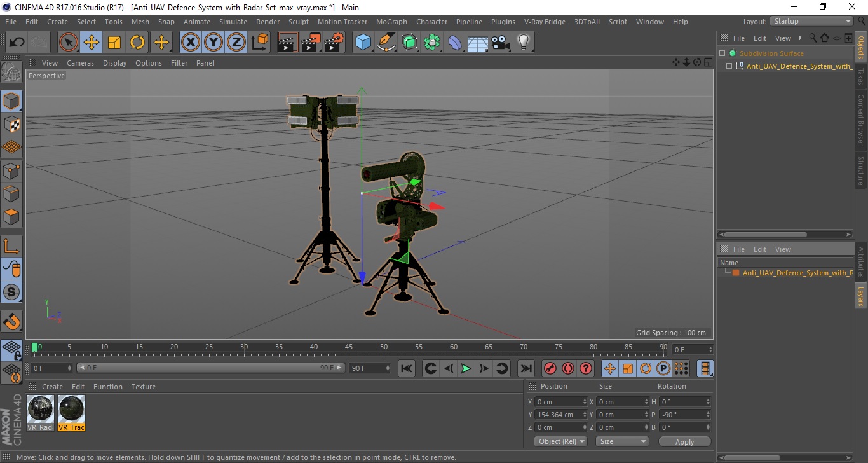This screenshot has height=463, width=868.
Task: Open the Simulate menu
Action: click(x=233, y=22)
